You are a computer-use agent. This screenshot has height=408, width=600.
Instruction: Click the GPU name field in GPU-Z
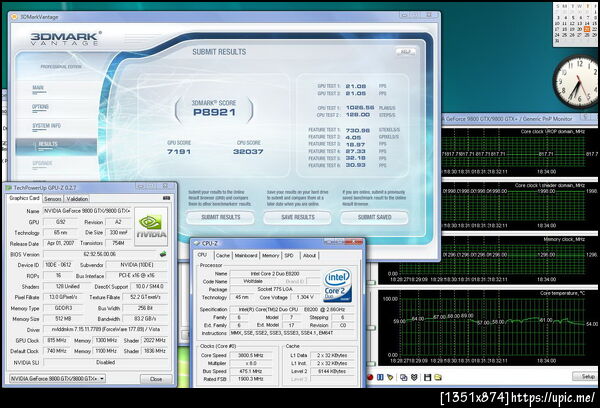(x=87, y=211)
